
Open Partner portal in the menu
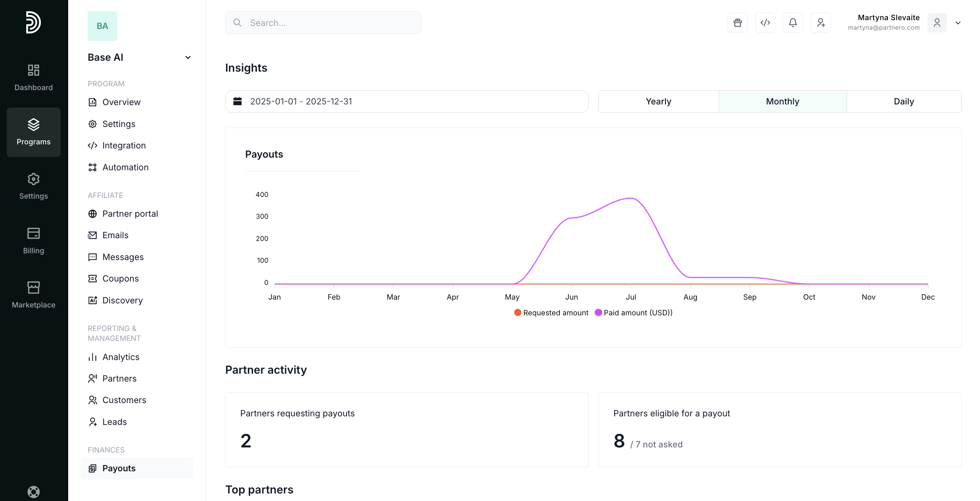tap(130, 214)
